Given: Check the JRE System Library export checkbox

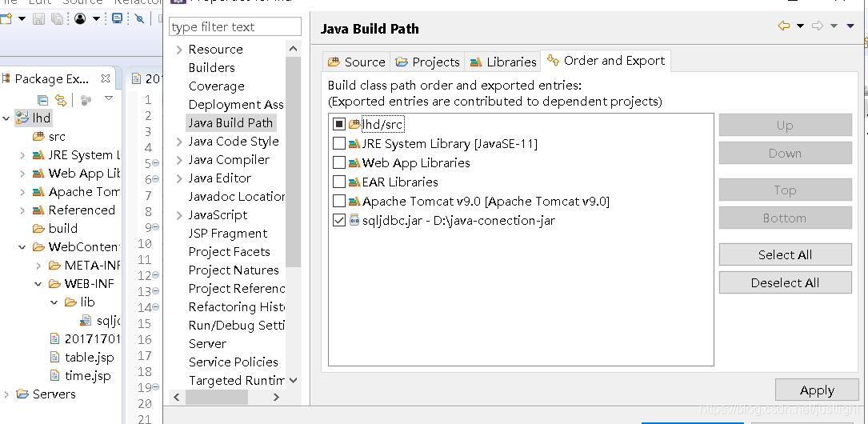Looking at the screenshot, I should point(338,144).
